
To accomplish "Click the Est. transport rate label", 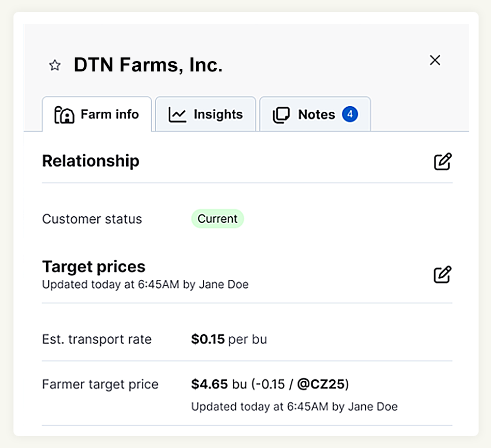I will pyautogui.click(x=97, y=340).
